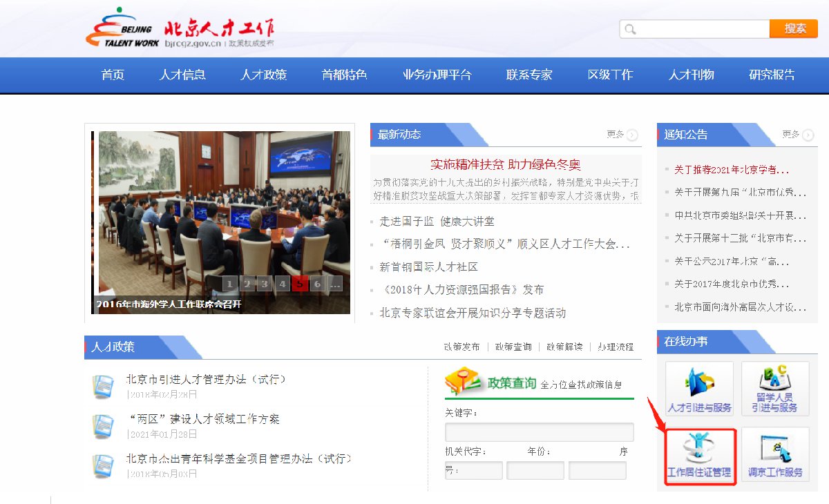The image size is (829, 504).
Task: Open policy “两区”建设人才领域工作方案
Action: (204, 419)
